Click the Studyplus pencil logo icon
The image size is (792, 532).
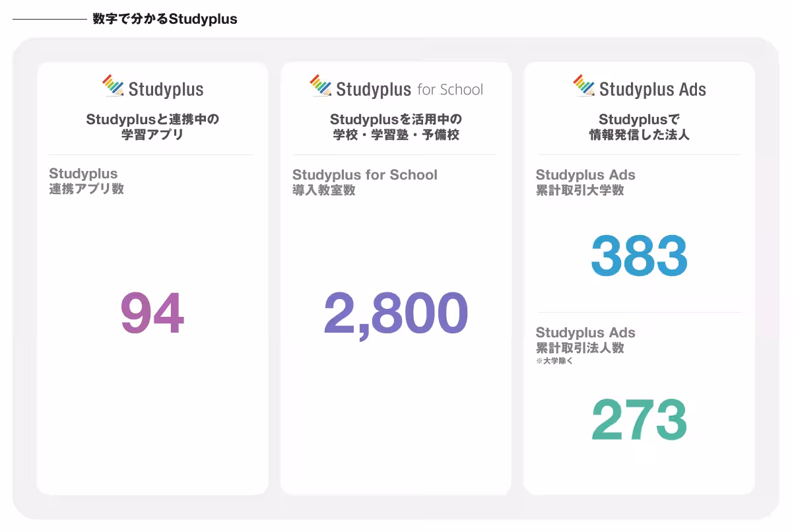[113, 86]
